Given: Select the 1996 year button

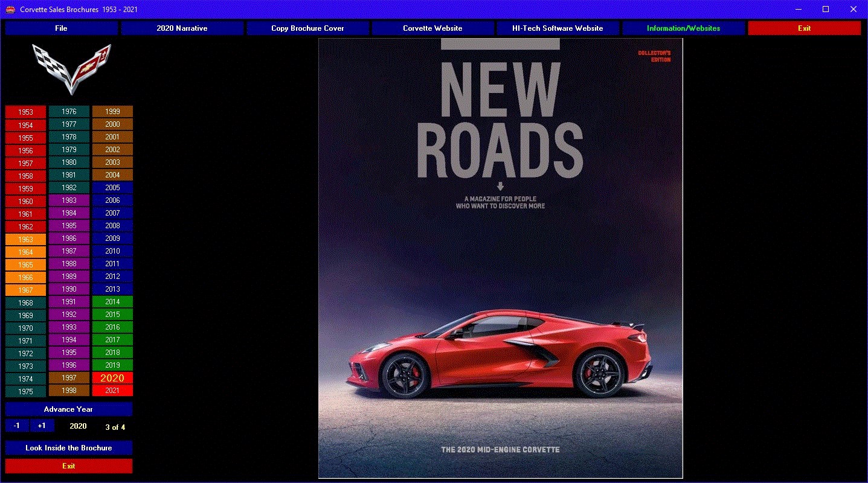Looking at the screenshot, I should coord(69,365).
